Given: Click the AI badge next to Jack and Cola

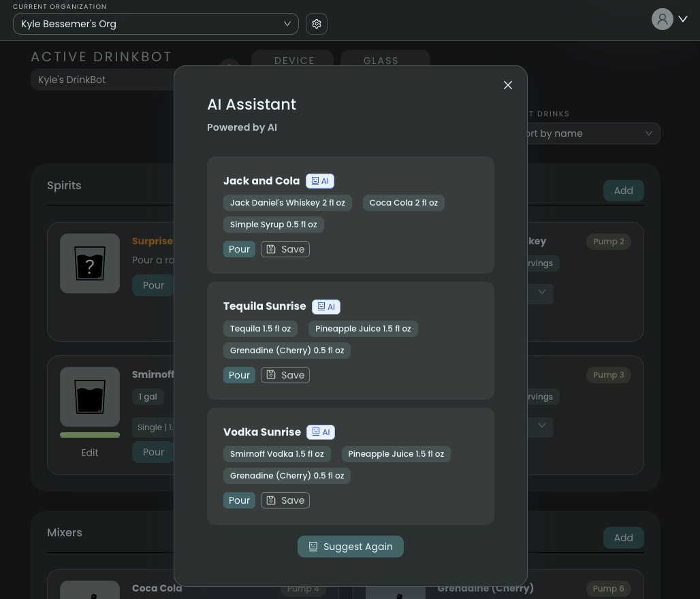Looking at the screenshot, I should 320,180.
